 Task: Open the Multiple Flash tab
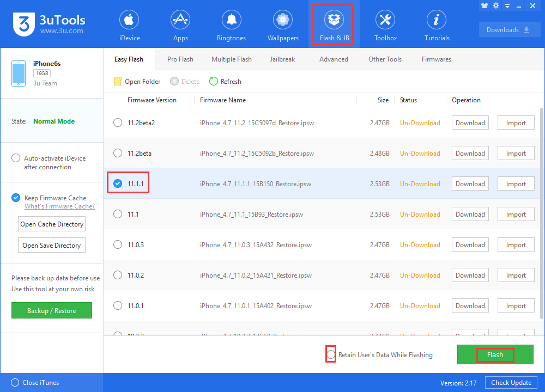point(232,59)
